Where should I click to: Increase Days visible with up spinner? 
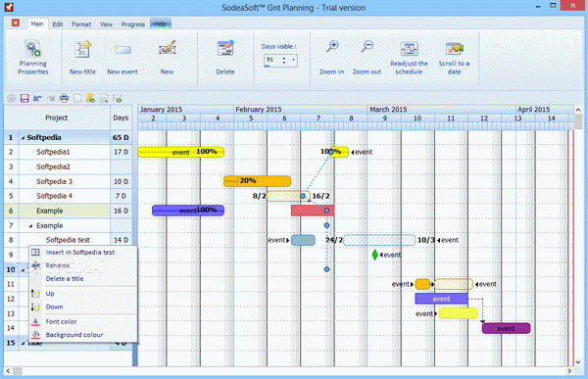point(284,58)
